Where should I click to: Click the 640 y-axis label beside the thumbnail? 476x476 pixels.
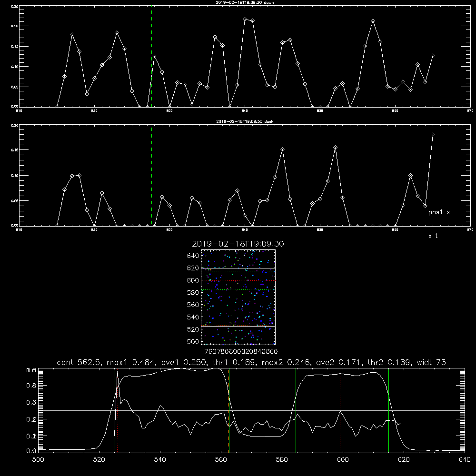(x=193, y=256)
